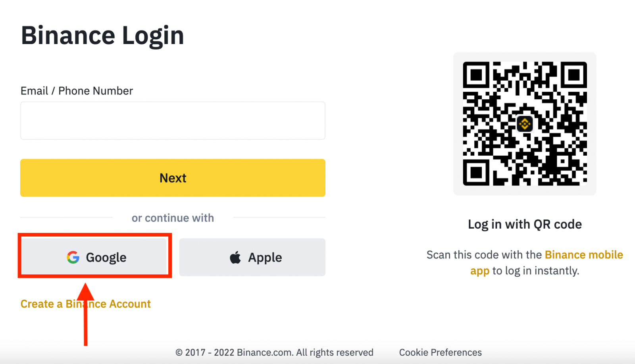Select the Apple logo icon
This screenshot has height=364, width=635.
(x=235, y=257)
